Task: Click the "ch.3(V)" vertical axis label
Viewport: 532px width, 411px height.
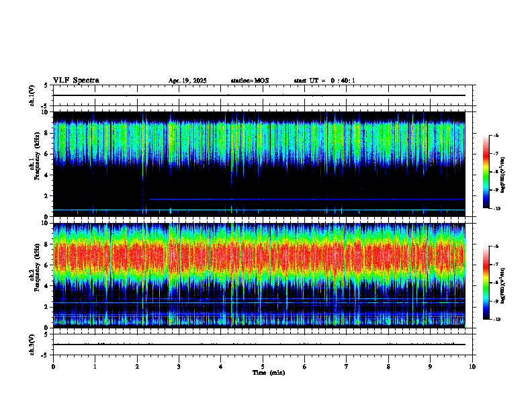Action: [32, 345]
